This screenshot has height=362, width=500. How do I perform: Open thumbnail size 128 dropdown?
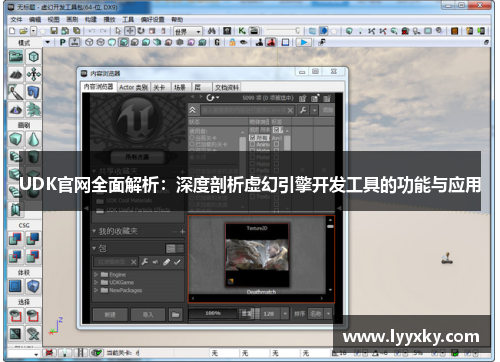(x=285, y=314)
